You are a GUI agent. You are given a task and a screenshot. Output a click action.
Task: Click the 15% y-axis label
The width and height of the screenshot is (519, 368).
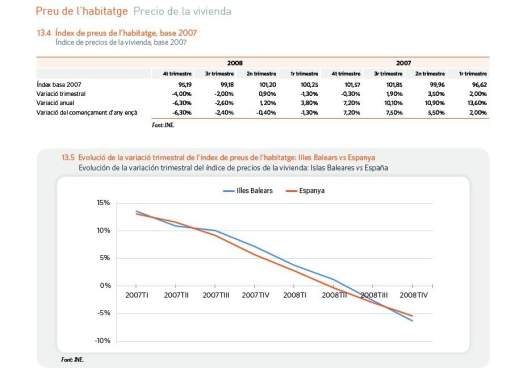pos(103,203)
